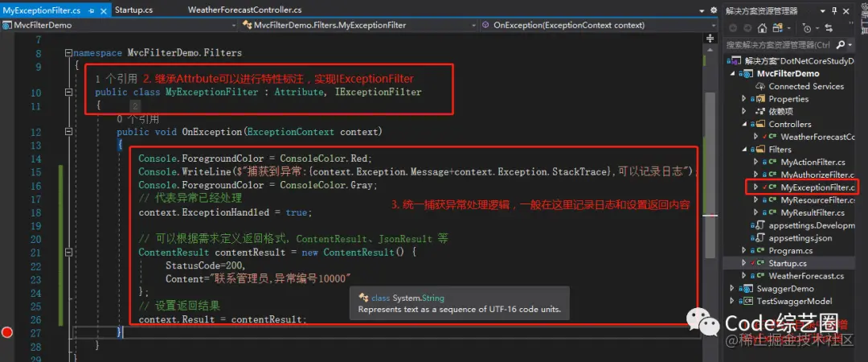Image resolution: width=868 pixels, height=362 pixels.
Task: Click the switch views icon in Solution Explorer
Action: point(776,27)
